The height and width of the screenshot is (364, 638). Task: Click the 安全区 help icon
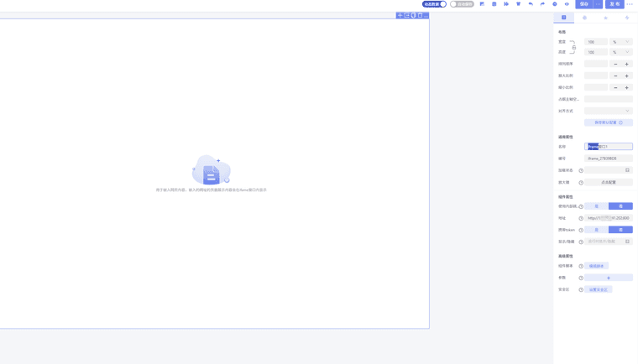(581, 290)
